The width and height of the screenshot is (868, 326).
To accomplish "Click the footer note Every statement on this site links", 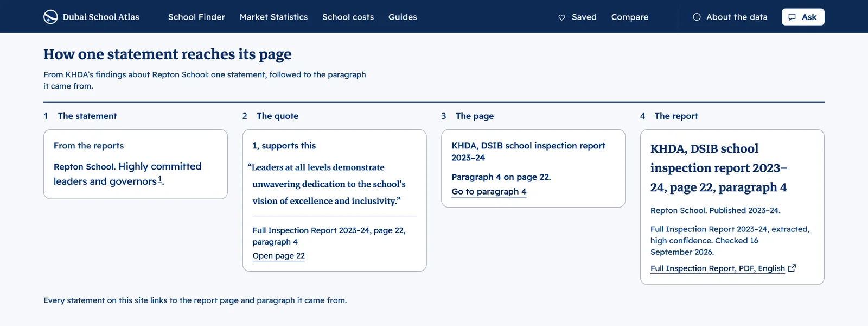I will coord(195,300).
